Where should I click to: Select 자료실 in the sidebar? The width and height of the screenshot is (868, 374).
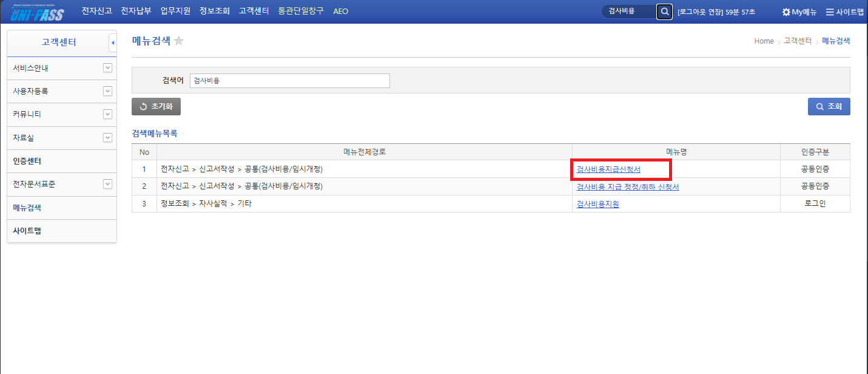[24, 138]
